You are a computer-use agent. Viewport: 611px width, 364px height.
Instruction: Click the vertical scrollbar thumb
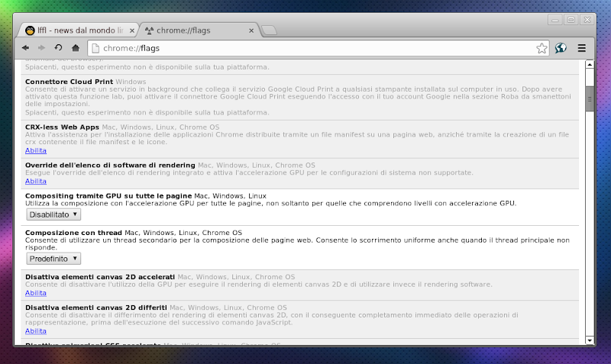click(590, 98)
